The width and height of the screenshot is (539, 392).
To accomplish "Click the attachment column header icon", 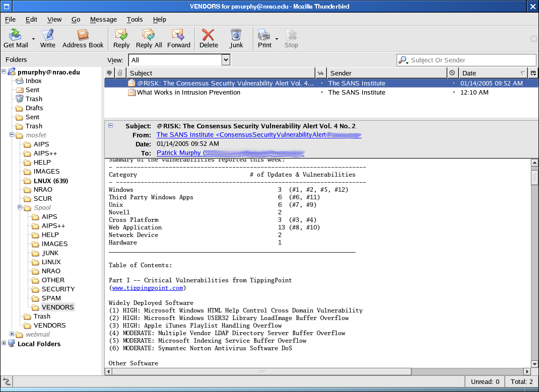I will tap(120, 73).
